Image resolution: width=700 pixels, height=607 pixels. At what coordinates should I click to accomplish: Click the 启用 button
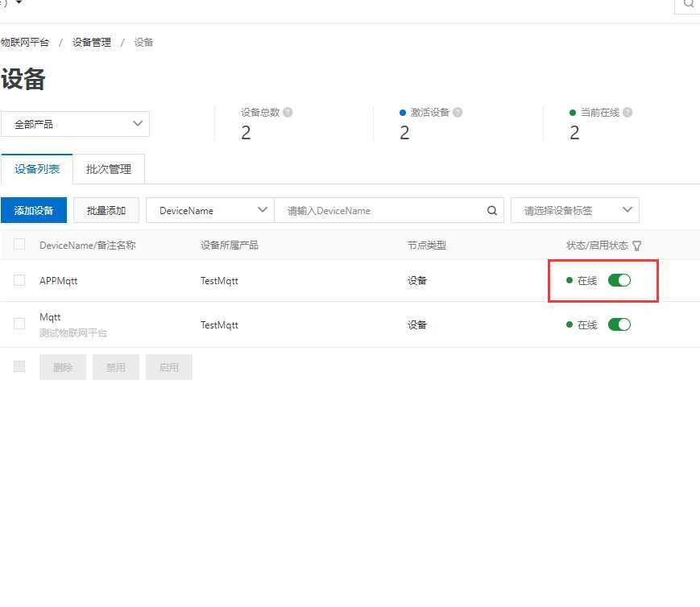tap(169, 367)
